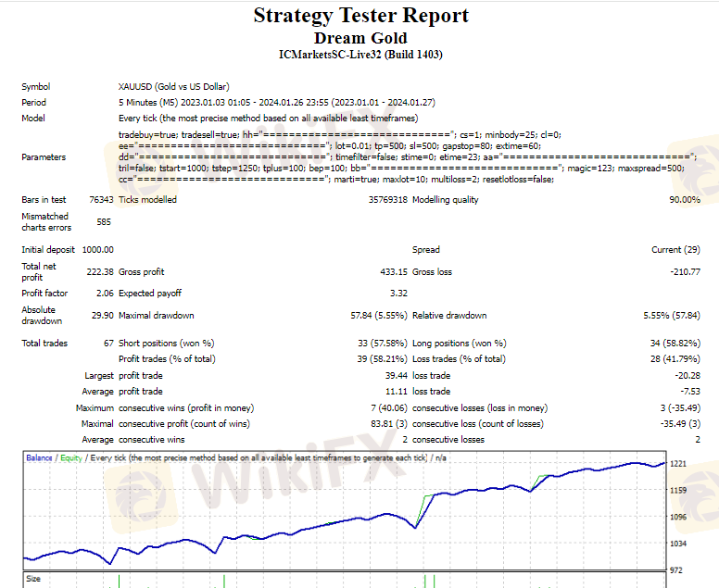Click the Every tick model description

269,119
